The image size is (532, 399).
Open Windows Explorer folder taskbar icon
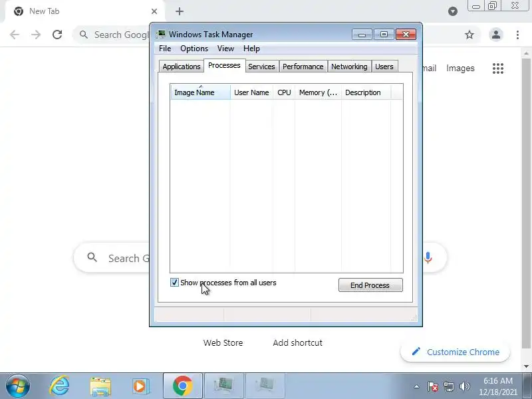click(100, 386)
